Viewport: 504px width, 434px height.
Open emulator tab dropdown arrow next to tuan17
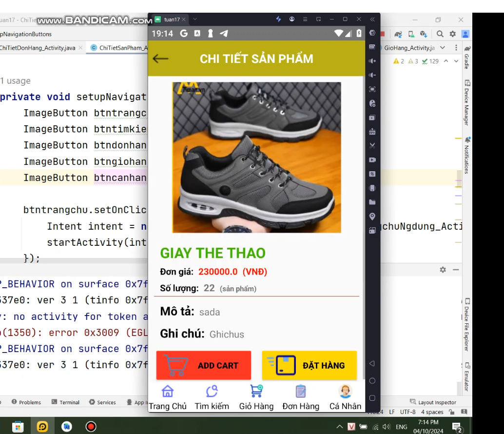[195, 19]
